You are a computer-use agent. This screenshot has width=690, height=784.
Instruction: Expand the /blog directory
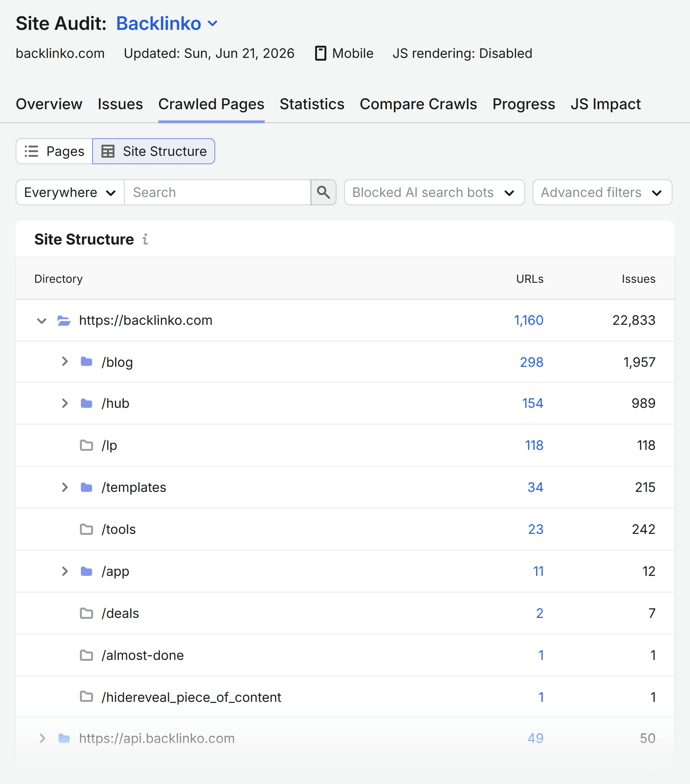65,361
